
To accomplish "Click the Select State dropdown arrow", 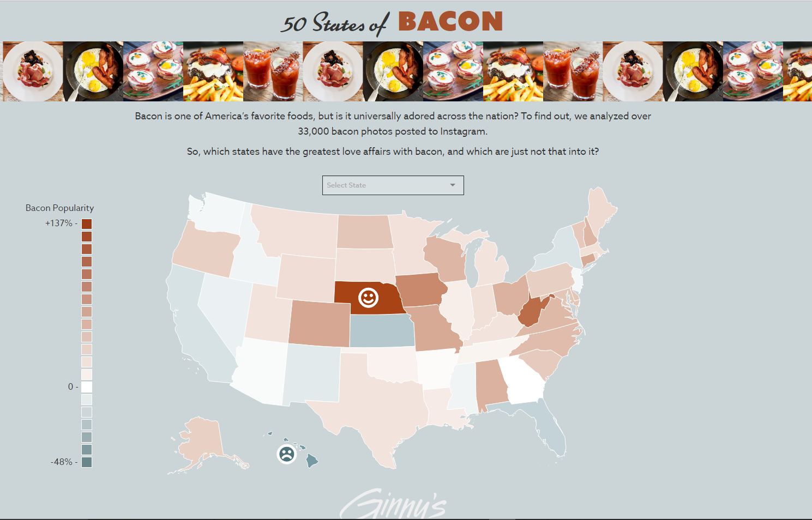I will 453,185.
